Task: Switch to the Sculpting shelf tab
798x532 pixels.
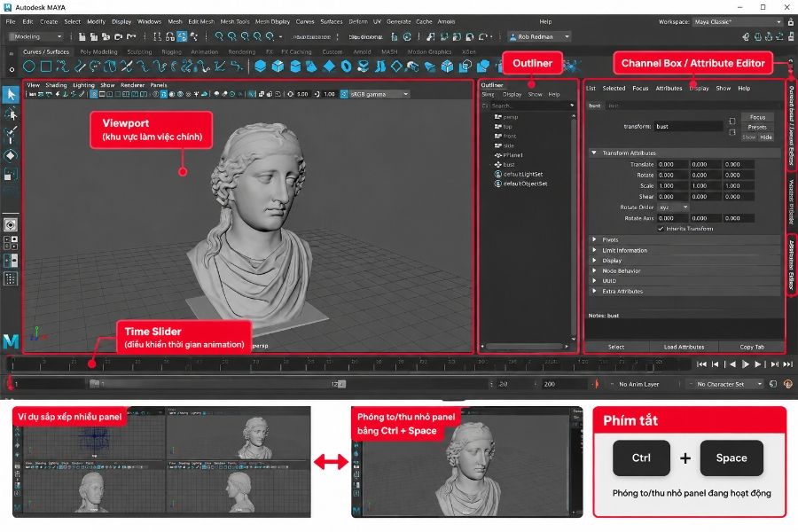Action: [139, 52]
